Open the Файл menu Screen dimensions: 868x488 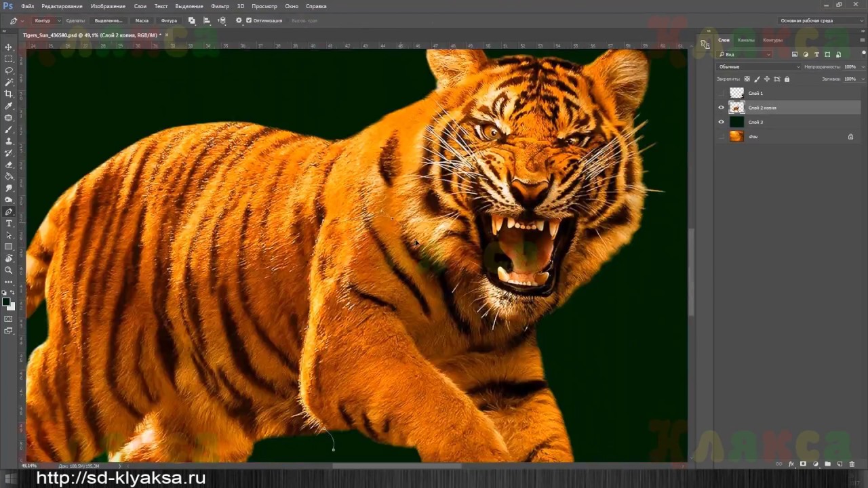[27, 6]
